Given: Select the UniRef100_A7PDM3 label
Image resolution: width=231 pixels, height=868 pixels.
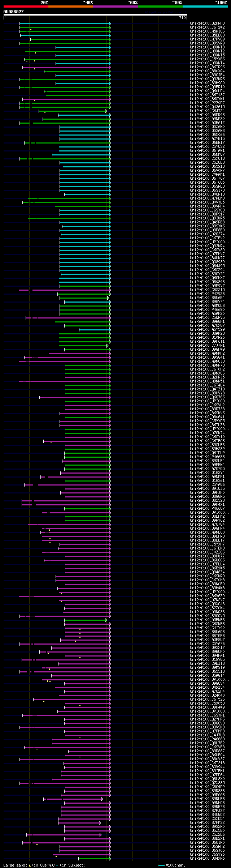Looking at the screenshot, I should [207, 198].
